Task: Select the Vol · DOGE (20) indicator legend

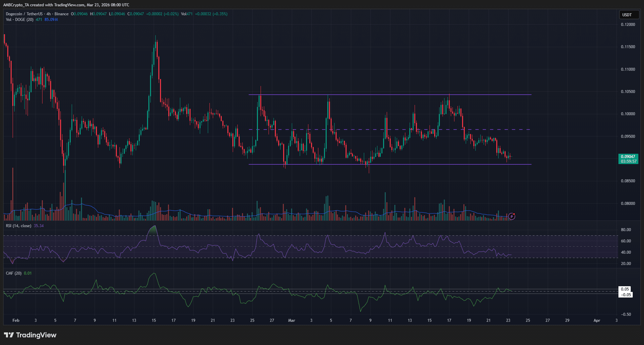Action: coord(20,20)
